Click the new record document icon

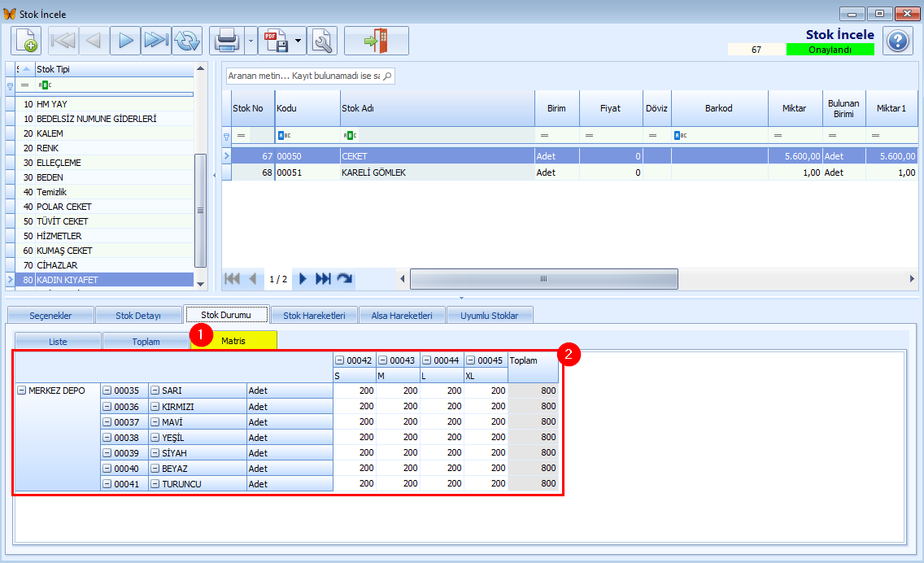[x=26, y=41]
